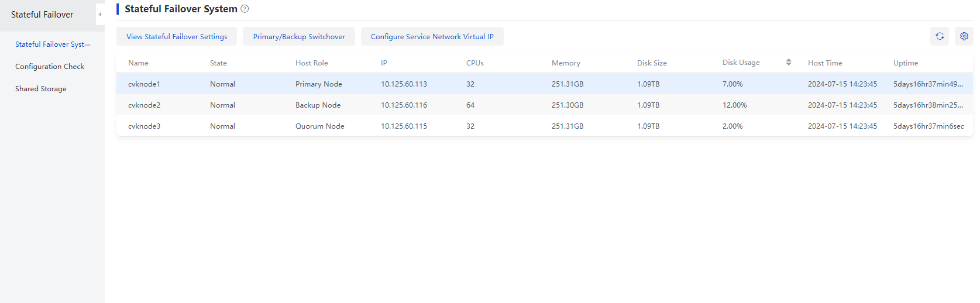The image size is (980, 303).
Task: Click the Normal state of cvknode3
Action: coord(222,126)
